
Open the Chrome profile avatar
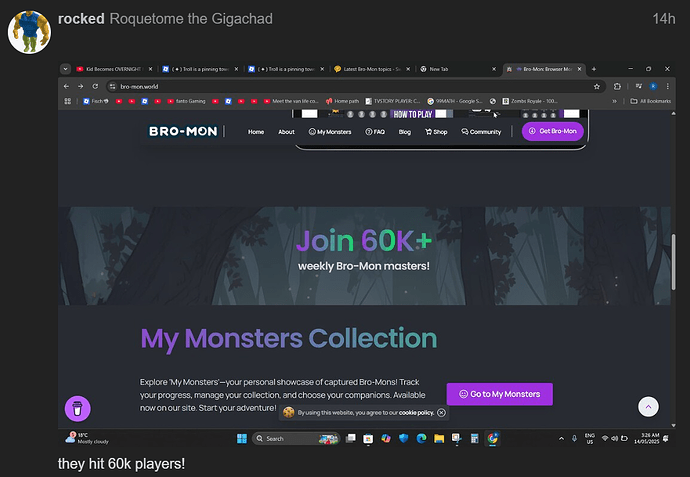tap(653, 87)
